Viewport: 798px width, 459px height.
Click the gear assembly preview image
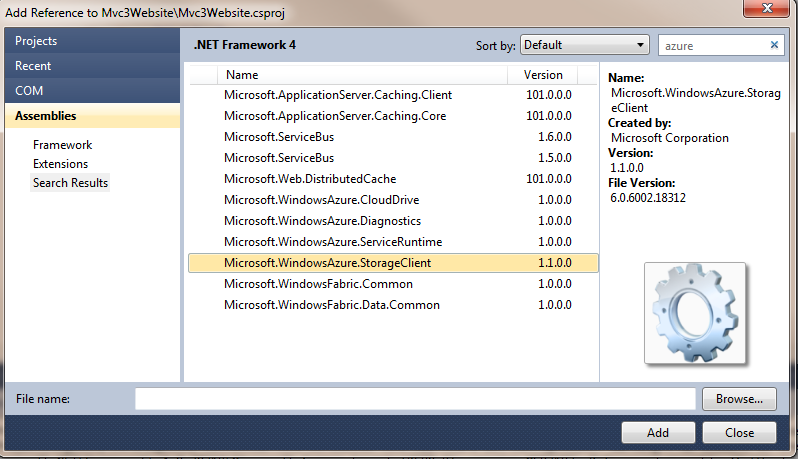point(695,313)
